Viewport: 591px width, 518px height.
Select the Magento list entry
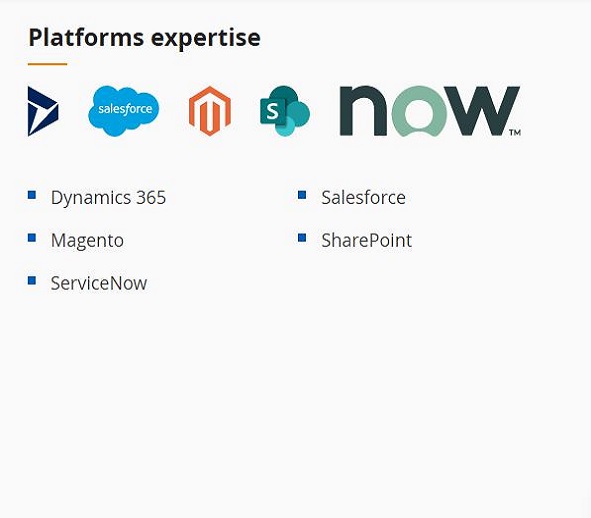tap(87, 241)
